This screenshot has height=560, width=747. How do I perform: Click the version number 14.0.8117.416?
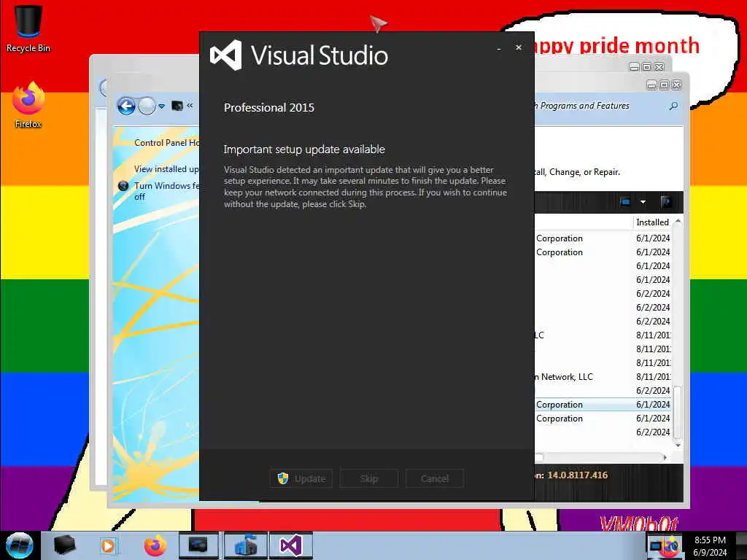[x=578, y=475]
